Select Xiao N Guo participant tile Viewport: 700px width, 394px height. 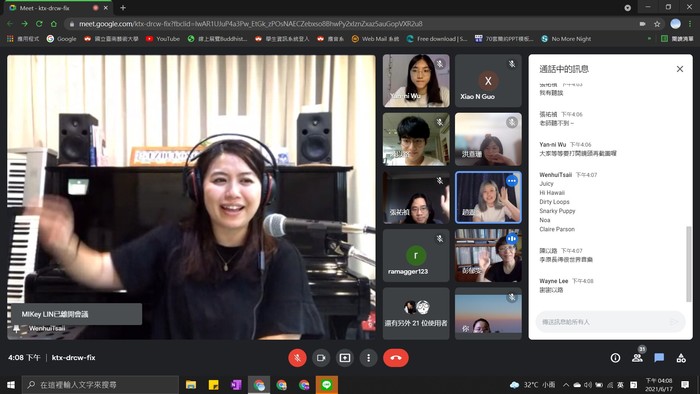click(488, 81)
